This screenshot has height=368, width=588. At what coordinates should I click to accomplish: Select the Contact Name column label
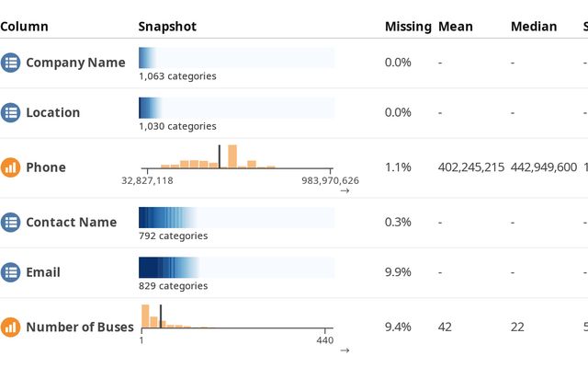pyautogui.click(x=71, y=222)
